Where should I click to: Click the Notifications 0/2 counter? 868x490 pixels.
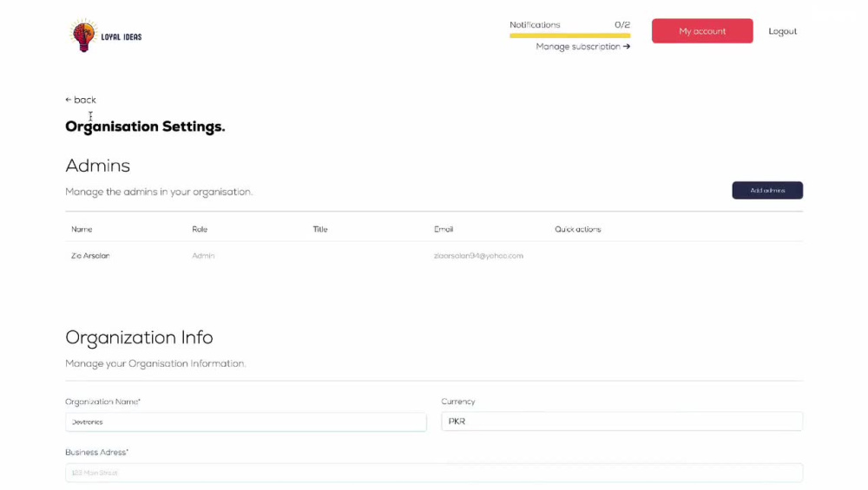tap(622, 25)
